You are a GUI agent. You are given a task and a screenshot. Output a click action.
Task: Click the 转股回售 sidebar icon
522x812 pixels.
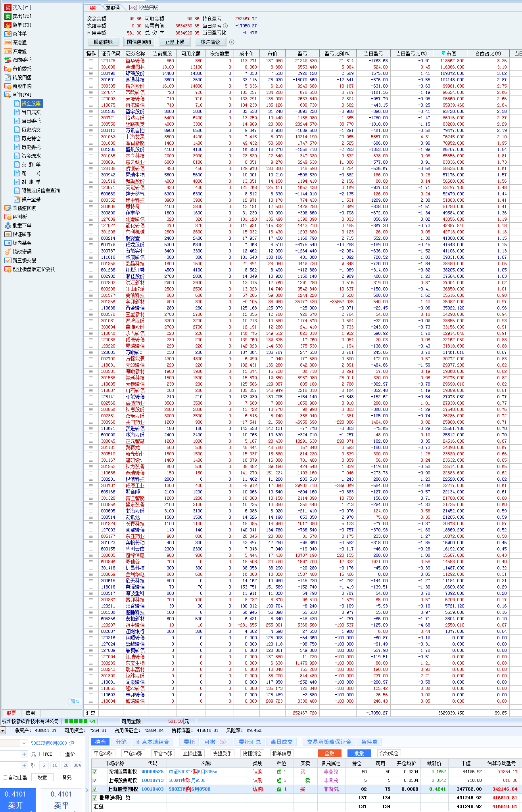[8, 77]
